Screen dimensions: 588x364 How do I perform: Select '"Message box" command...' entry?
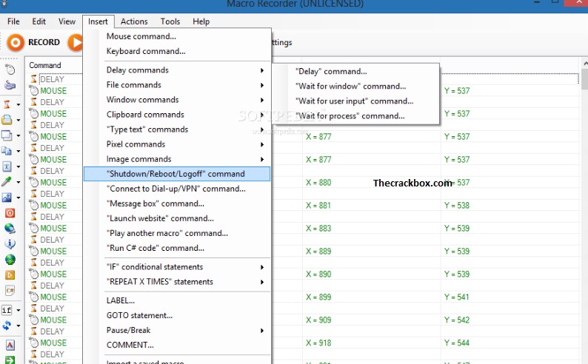coord(177,203)
